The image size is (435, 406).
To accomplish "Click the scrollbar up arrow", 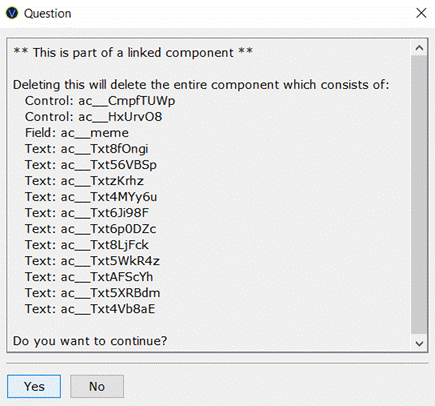I will (x=419, y=48).
